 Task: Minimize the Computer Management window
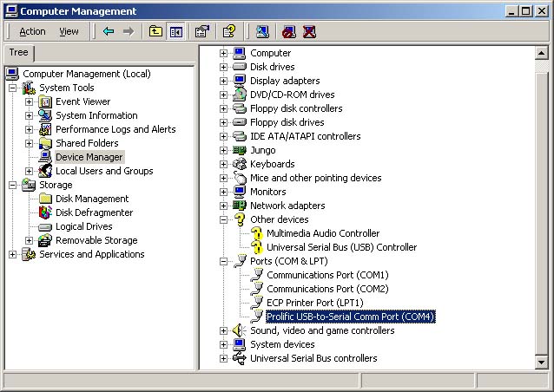[511, 11]
